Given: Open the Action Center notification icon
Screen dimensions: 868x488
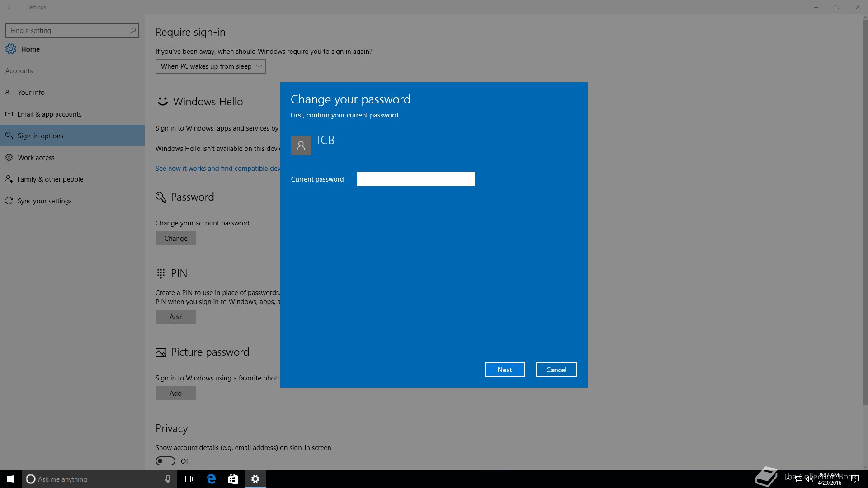Looking at the screenshot, I should 854,479.
